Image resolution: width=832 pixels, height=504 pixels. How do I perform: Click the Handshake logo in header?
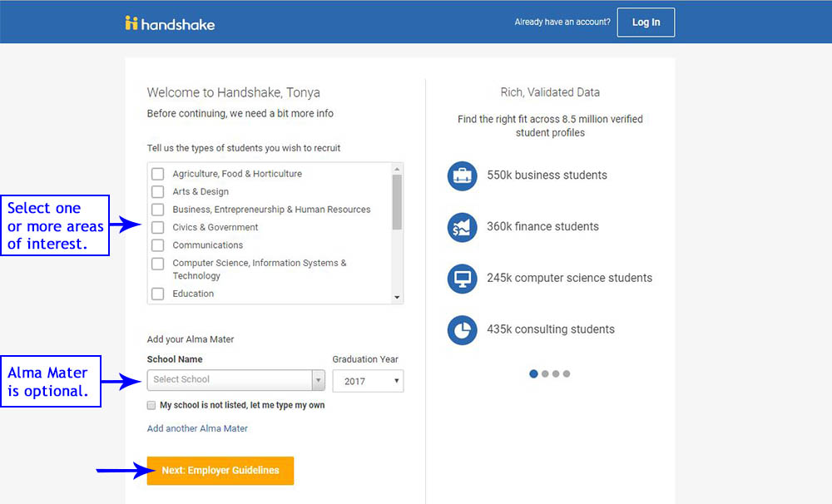[x=170, y=23]
